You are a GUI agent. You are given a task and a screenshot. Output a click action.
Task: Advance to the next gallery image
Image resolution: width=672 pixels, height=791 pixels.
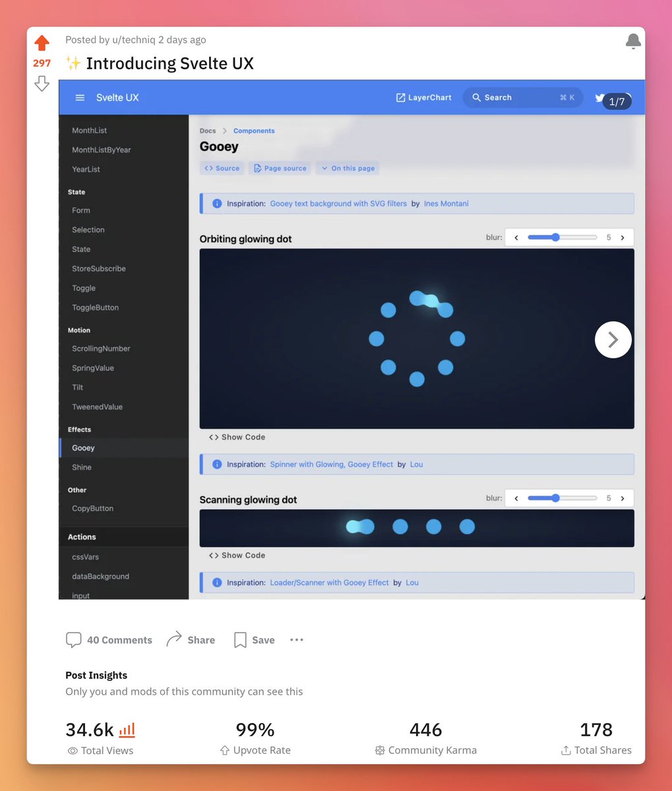pos(613,339)
